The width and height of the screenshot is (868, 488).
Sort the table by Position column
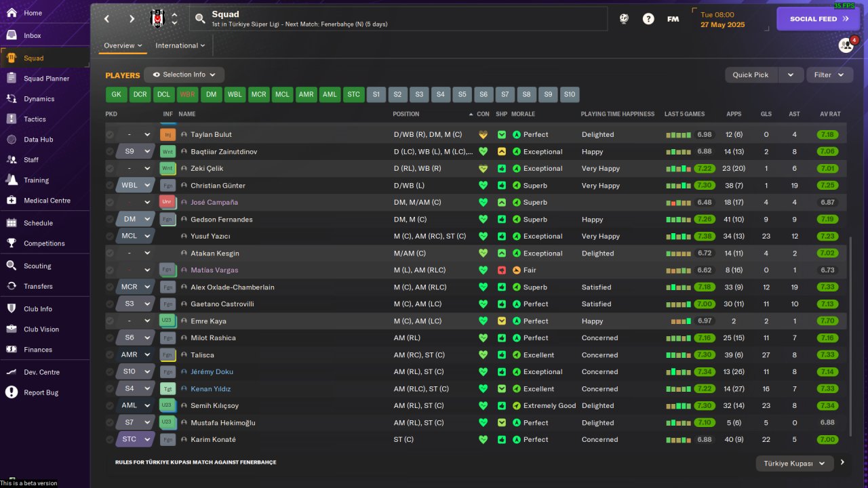[x=406, y=114]
